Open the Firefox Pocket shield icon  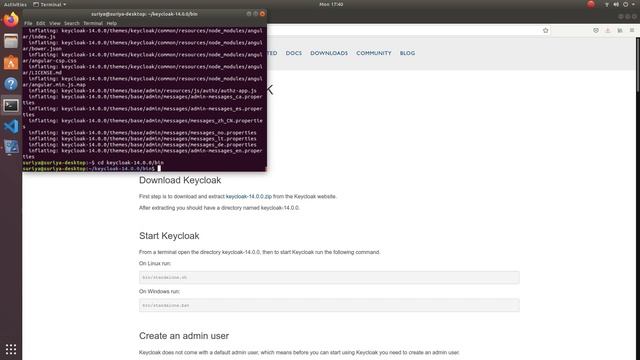pyautogui.click(x=596, y=30)
